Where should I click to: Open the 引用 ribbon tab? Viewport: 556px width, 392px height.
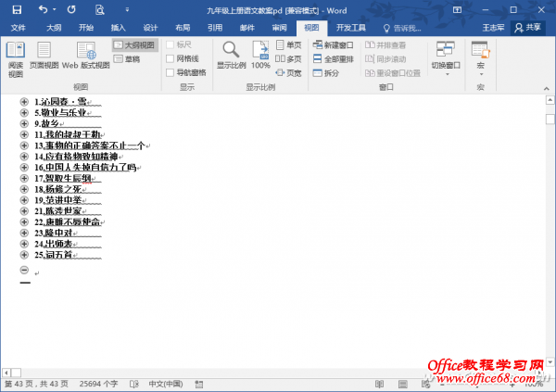215,28
